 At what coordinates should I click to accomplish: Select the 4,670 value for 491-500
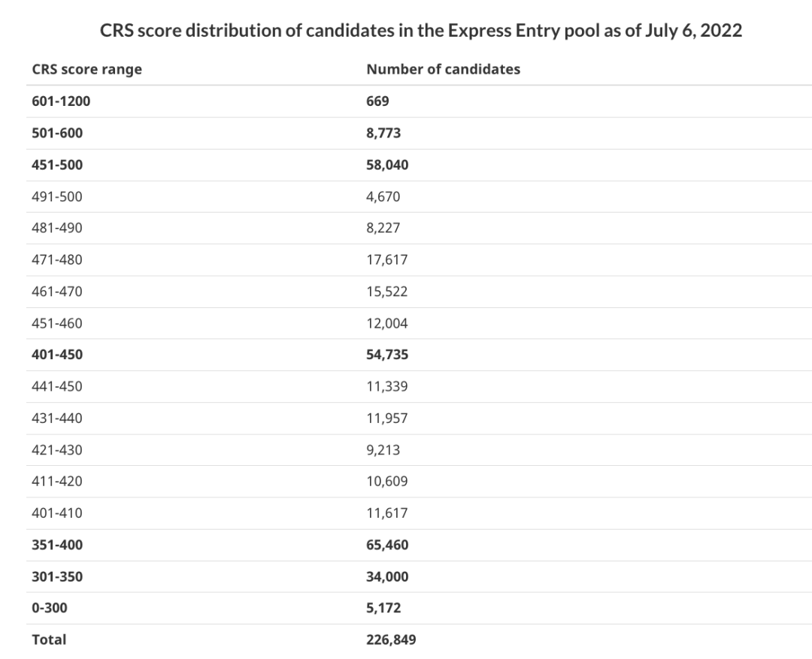coord(383,197)
